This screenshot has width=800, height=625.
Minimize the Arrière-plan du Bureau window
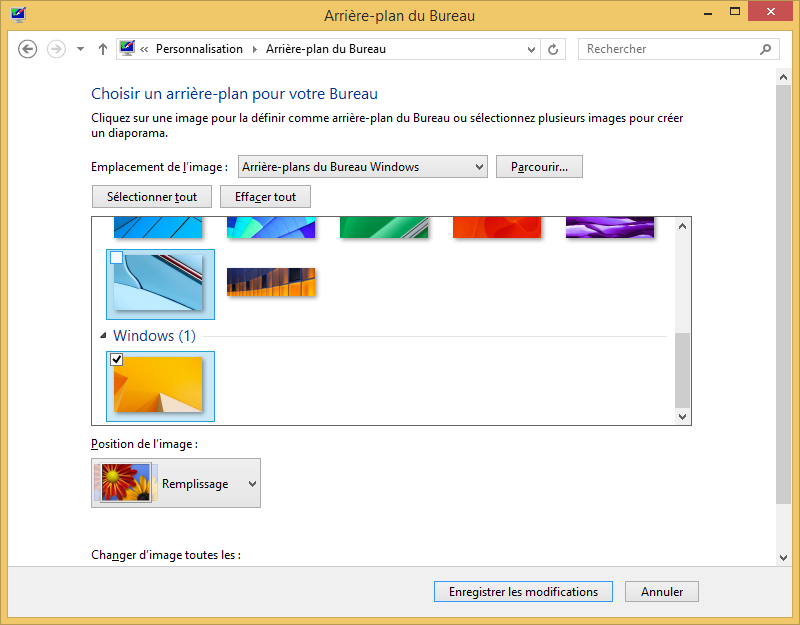(707, 12)
